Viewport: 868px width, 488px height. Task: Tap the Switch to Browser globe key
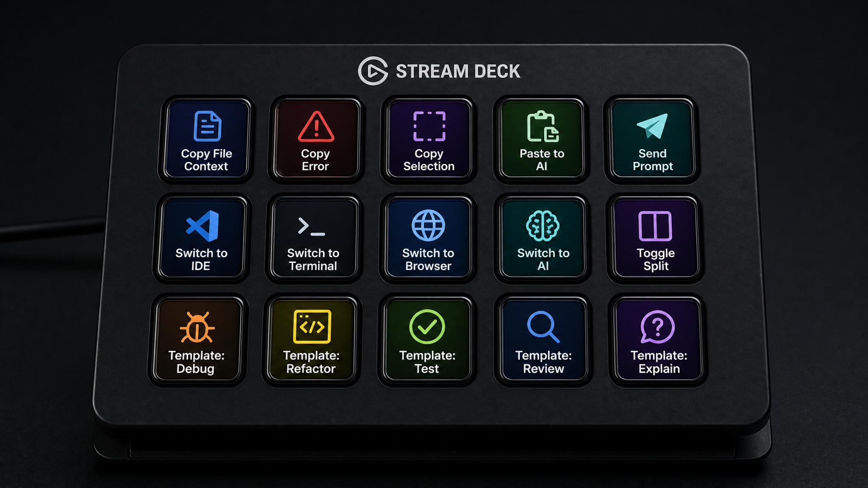(x=428, y=238)
